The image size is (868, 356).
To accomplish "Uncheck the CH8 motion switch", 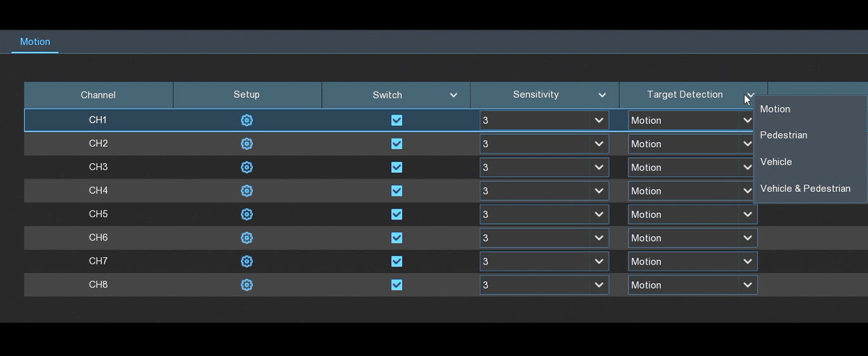I will click(397, 285).
